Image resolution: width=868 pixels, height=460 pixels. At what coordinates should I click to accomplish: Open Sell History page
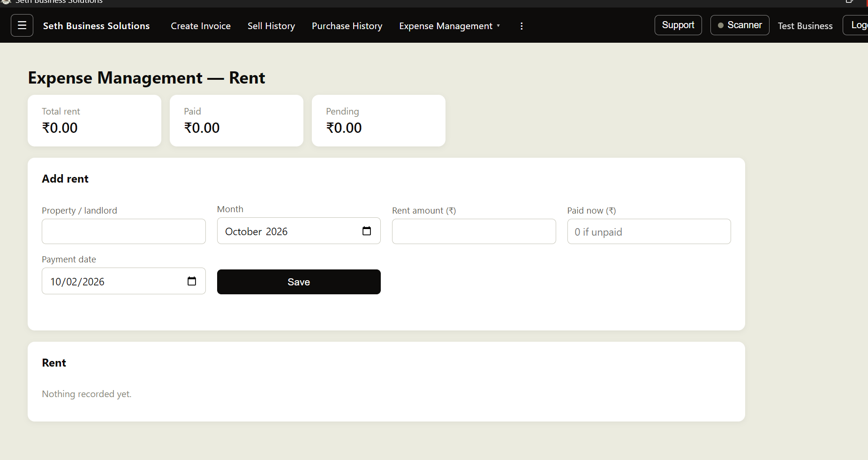[x=271, y=26]
